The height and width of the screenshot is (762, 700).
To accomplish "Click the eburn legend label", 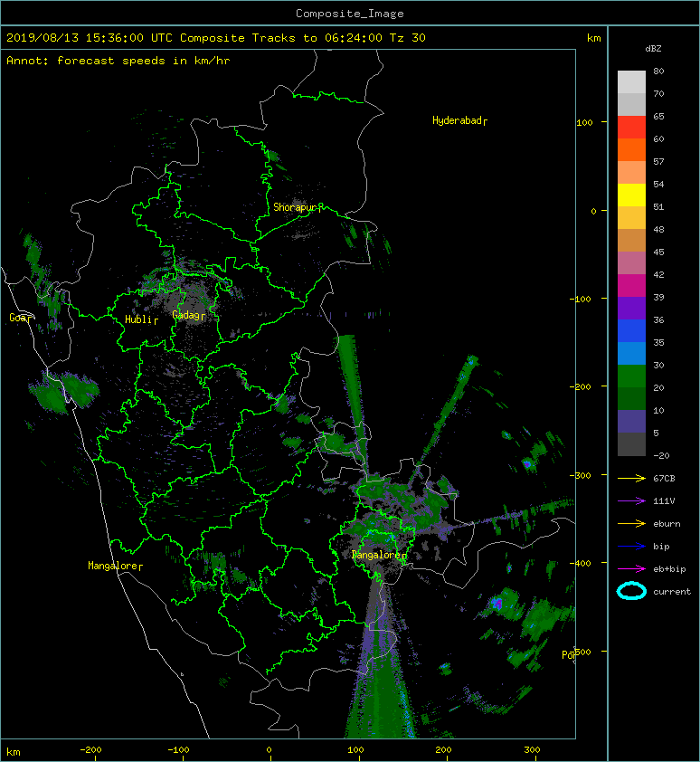I will coord(667,524).
